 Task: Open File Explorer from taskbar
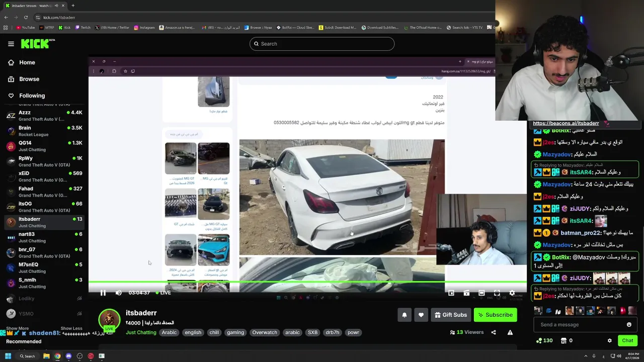(46, 356)
